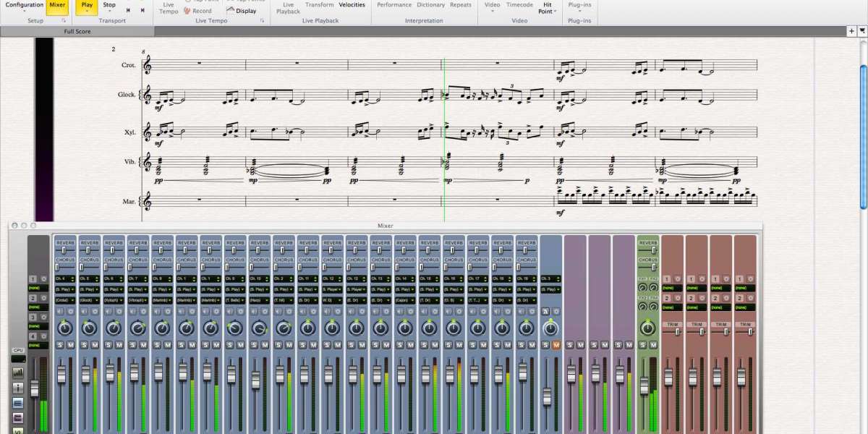
Task: Adjust the FX1 knob on the green strip
Action: [642, 287]
